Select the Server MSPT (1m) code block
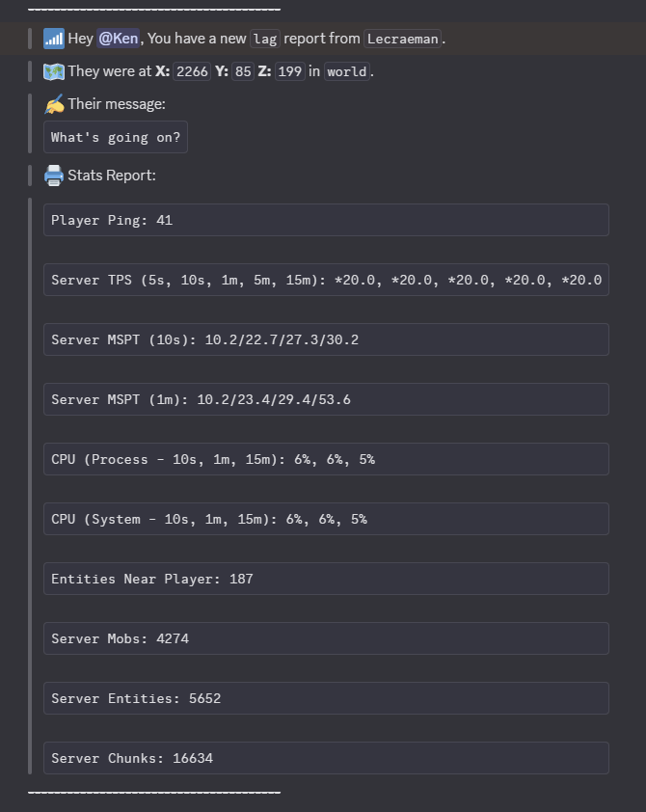The image size is (646, 812). 326,399
